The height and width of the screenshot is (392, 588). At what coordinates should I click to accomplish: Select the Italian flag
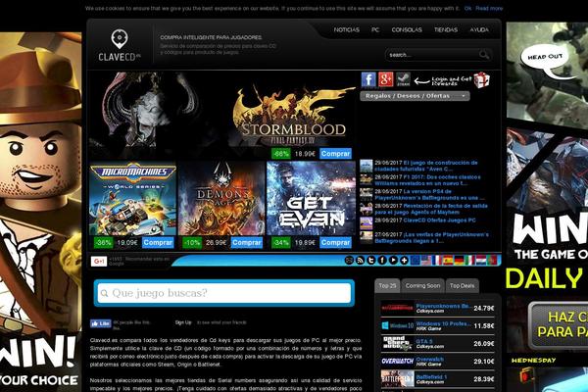[x=469, y=260]
